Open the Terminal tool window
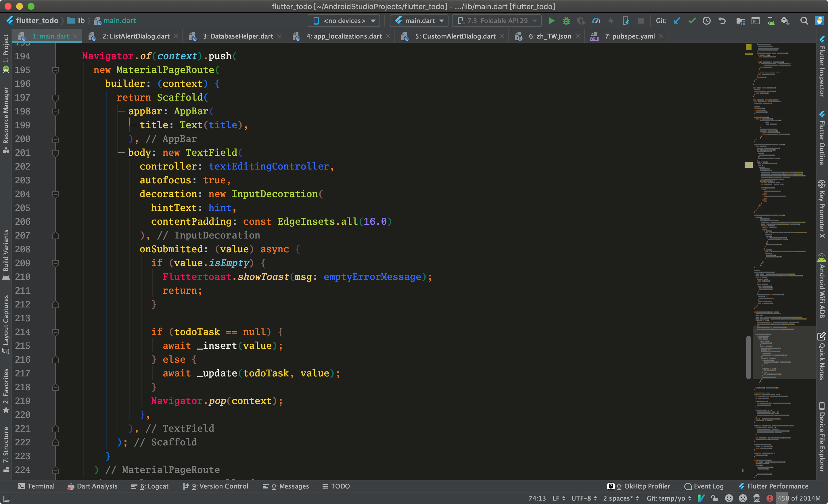The width and height of the screenshot is (828, 504). (x=36, y=486)
